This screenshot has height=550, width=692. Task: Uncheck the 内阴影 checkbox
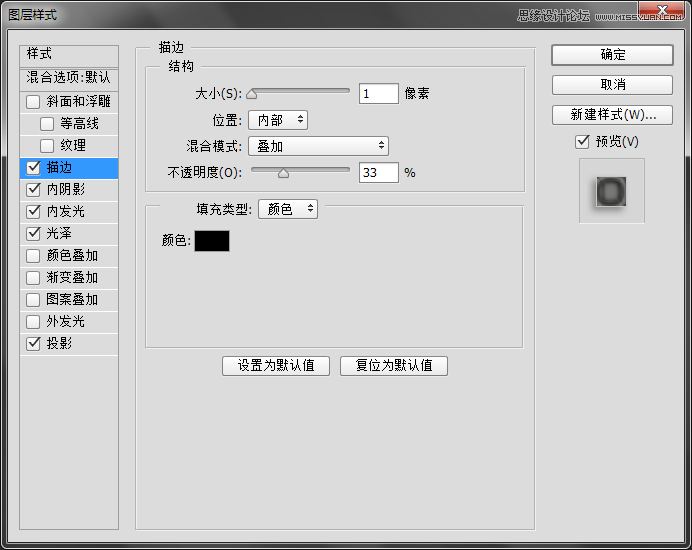(x=34, y=190)
